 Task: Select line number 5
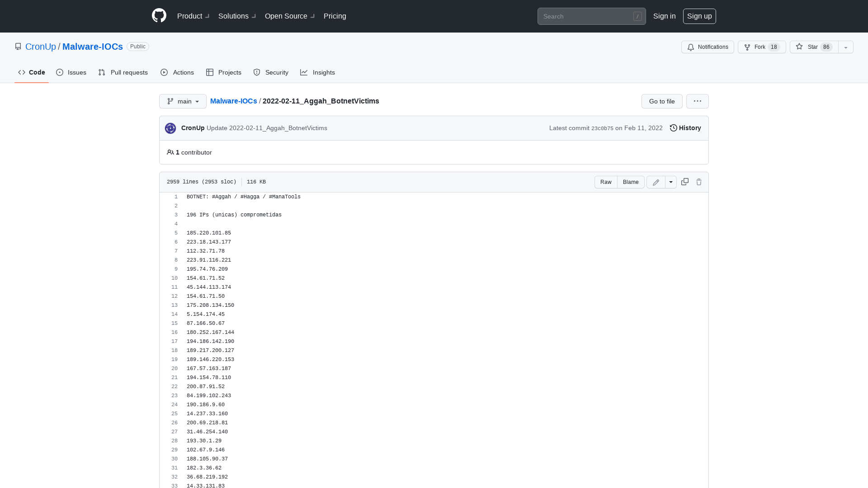point(176,233)
